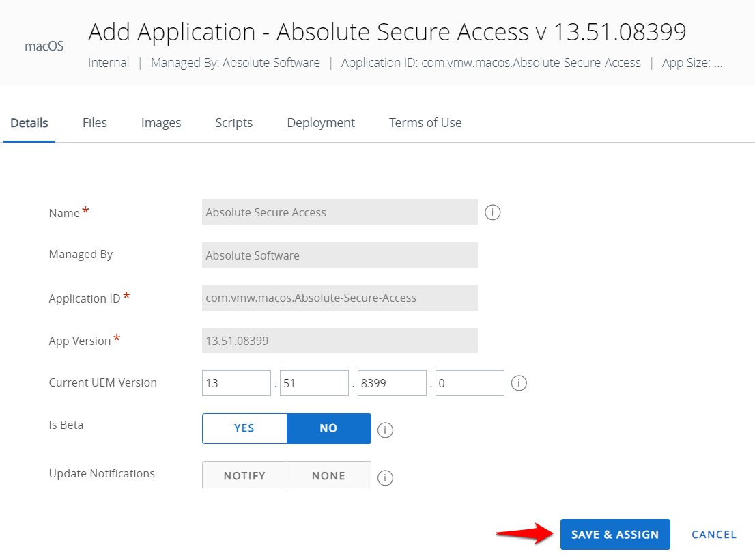Screen dimensions: 755x560
Task: Open the Deployment tab
Action: pos(321,123)
